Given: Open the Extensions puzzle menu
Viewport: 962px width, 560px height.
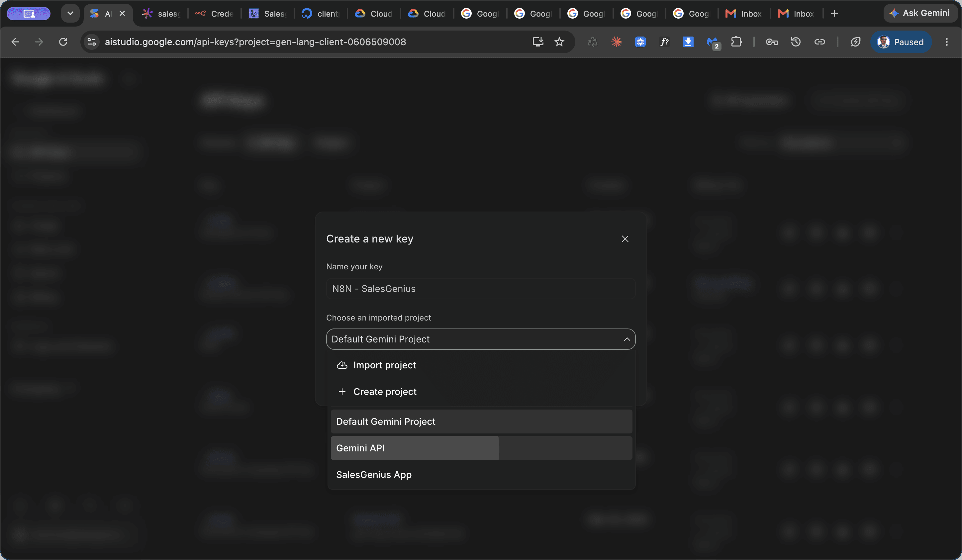Looking at the screenshot, I should 736,42.
